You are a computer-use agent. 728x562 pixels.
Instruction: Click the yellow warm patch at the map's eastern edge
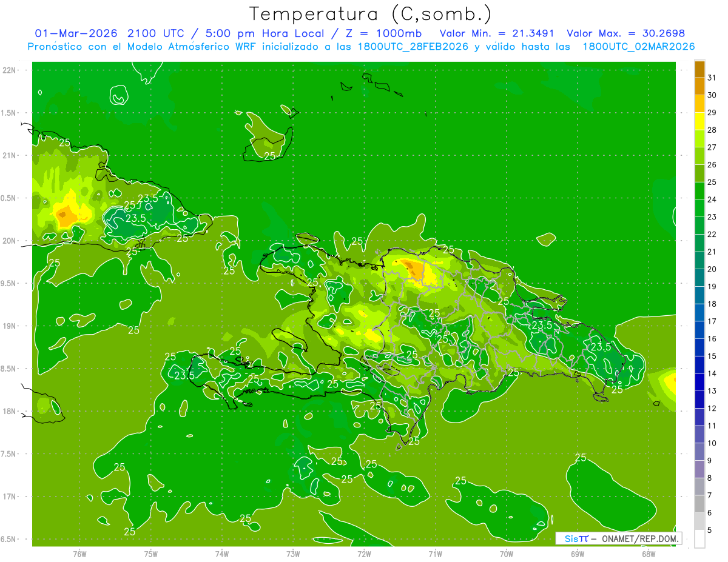pyautogui.click(x=670, y=383)
